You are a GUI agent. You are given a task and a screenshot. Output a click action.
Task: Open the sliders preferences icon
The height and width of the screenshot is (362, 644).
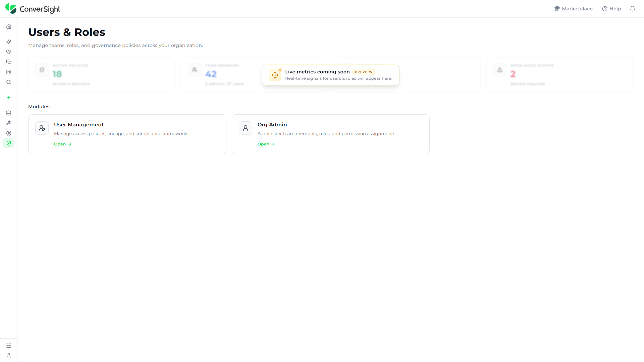(x=9, y=346)
